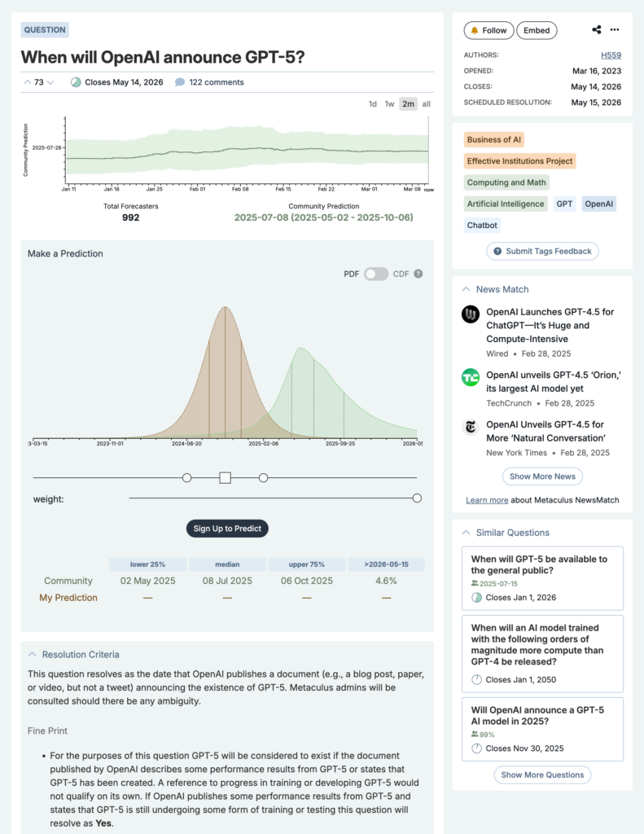644x834 pixels.
Task: Click the upper 75% column header
Action: coord(307,564)
